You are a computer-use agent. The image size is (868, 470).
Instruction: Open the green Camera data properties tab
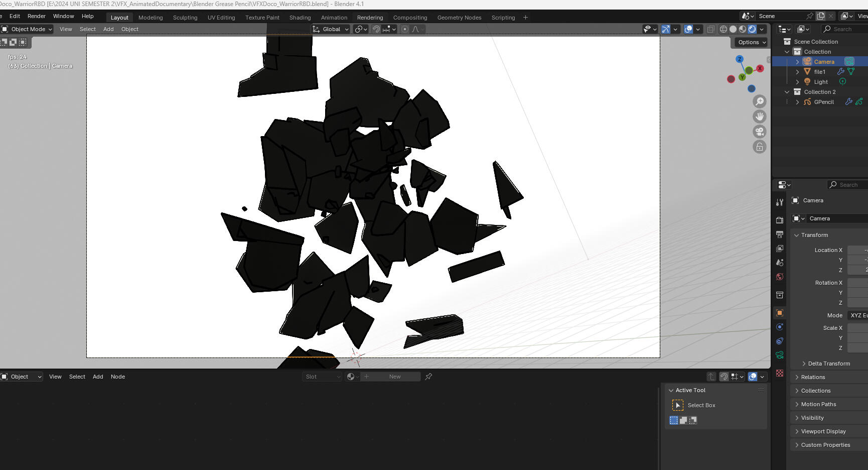780,355
